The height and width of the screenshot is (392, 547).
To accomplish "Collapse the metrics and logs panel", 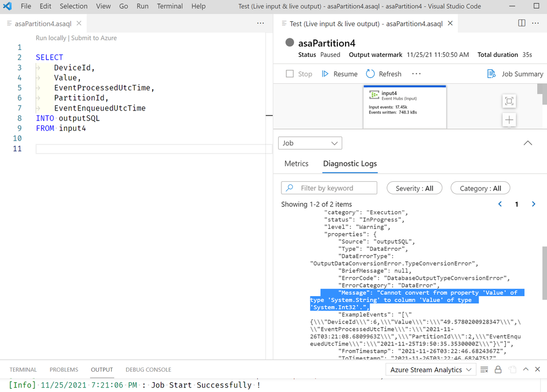I will click(x=528, y=143).
